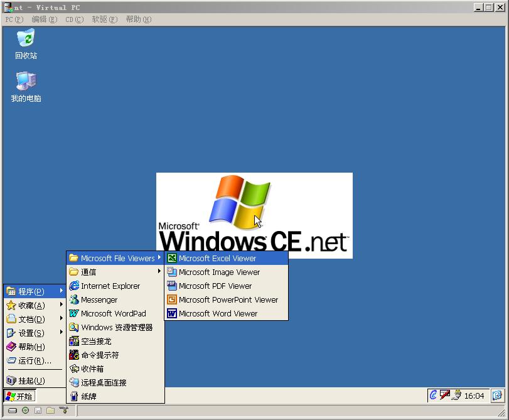Image resolution: width=509 pixels, height=420 pixels.
Task: Launch Microsoft Image Viewer
Action: (x=219, y=272)
